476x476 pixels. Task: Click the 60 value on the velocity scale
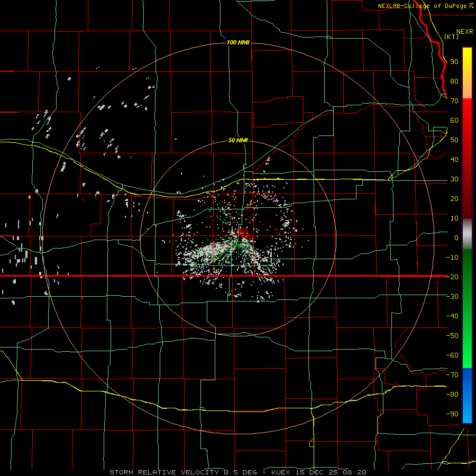454,120
